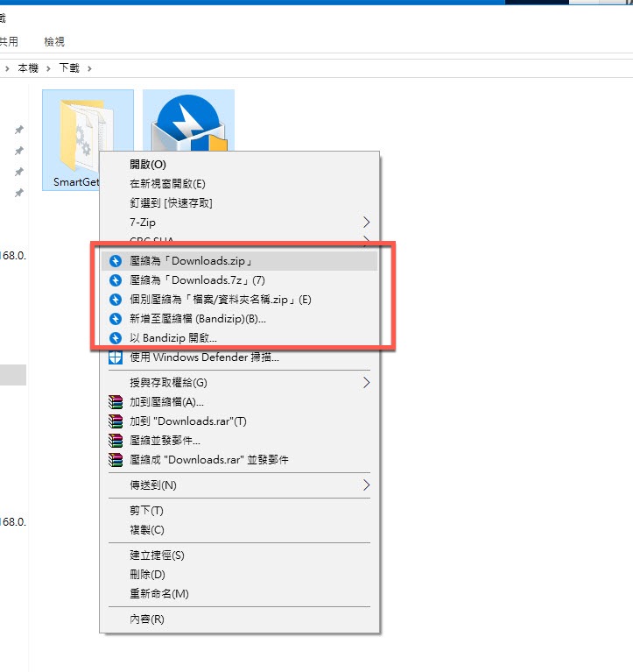633x672 pixels.
Task: Choose 建立捷徑(S)
Action: pos(240,555)
